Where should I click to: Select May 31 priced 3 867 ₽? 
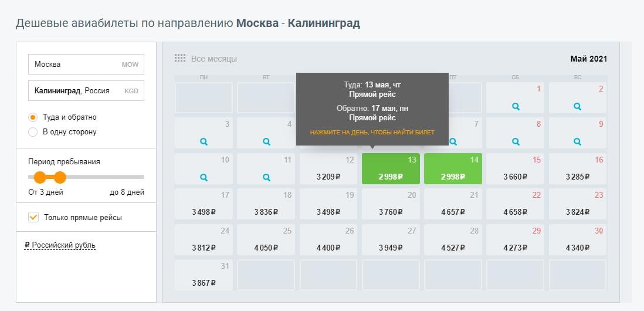(x=204, y=275)
